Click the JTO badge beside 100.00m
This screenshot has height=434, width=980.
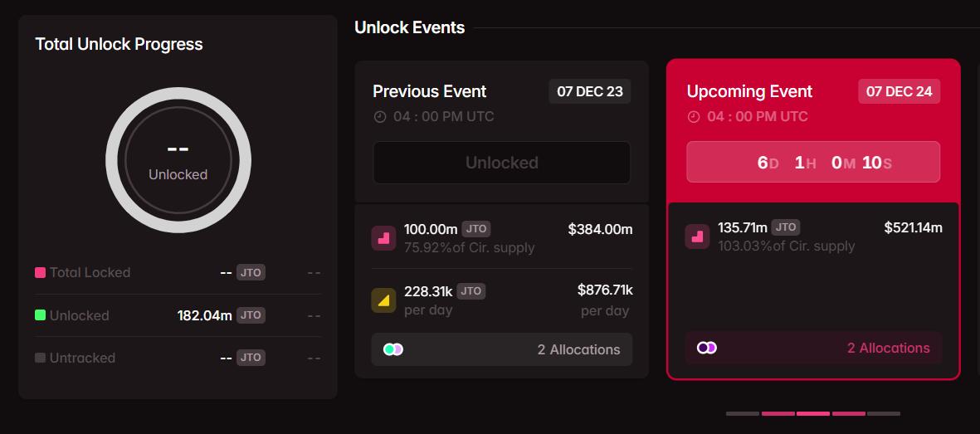pyautogui.click(x=475, y=229)
